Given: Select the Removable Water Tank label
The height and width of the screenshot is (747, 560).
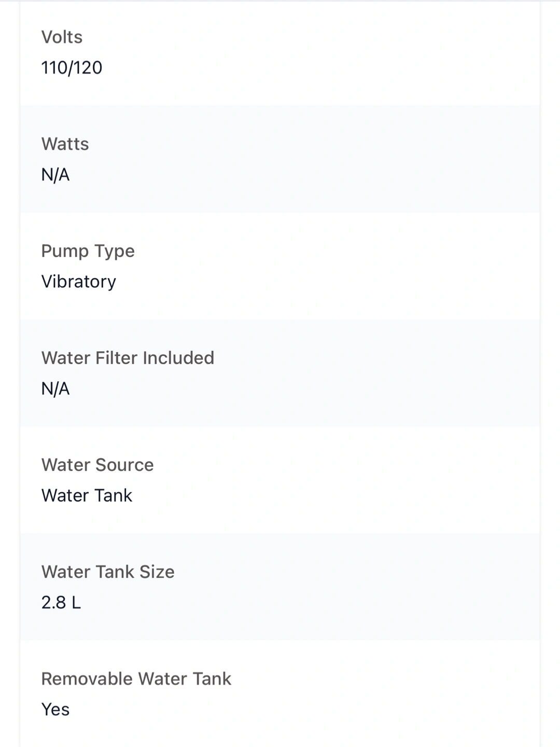Looking at the screenshot, I should (x=136, y=679).
